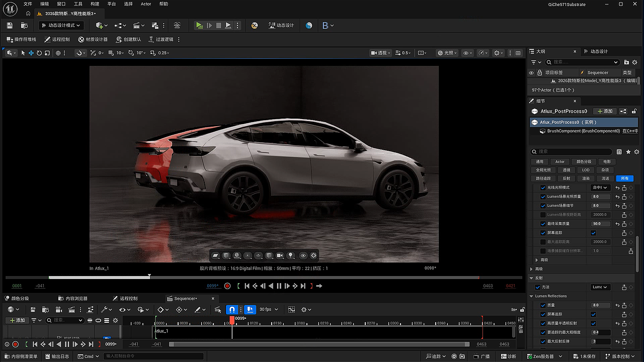Open the 编辑 menu
644x362 pixels.
click(x=45, y=4)
